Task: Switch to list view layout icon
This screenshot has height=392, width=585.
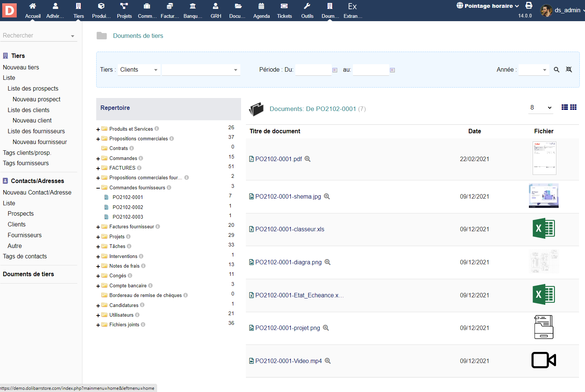Action: (565, 107)
